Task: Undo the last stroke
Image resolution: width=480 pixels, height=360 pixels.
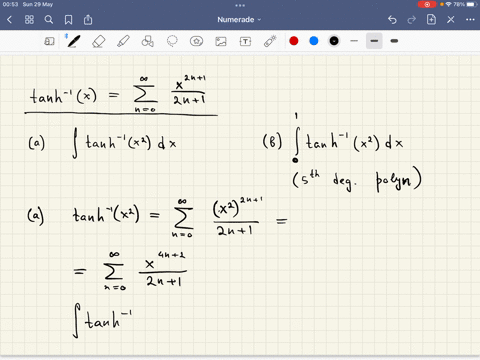Action: coord(392,20)
